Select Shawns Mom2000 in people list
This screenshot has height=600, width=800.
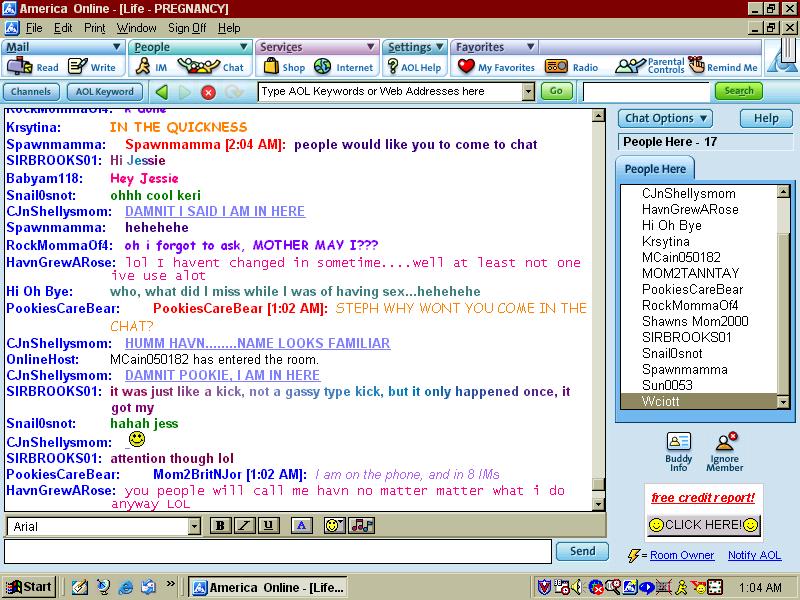pos(695,321)
